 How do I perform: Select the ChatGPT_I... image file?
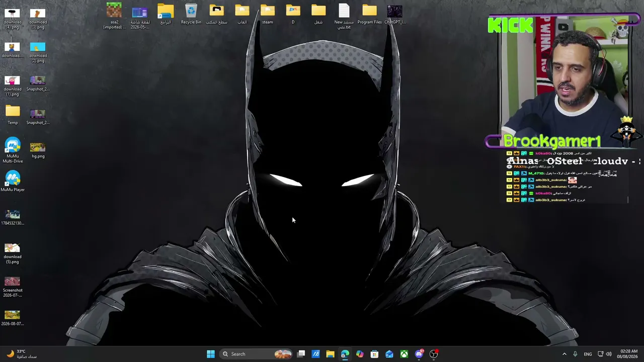(395, 15)
